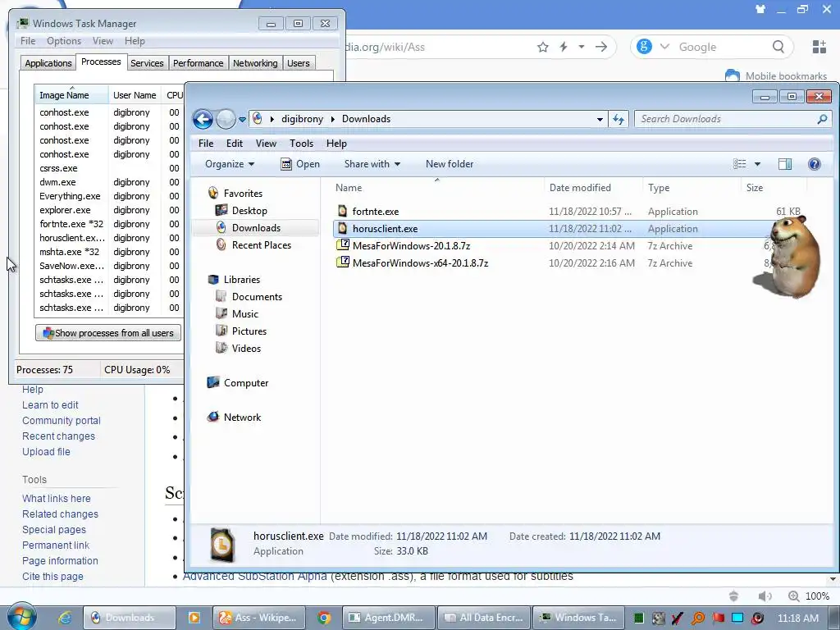The image size is (840, 630).
Task: Open Explorer help icon
Action: pyautogui.click(x=815, y=164)
